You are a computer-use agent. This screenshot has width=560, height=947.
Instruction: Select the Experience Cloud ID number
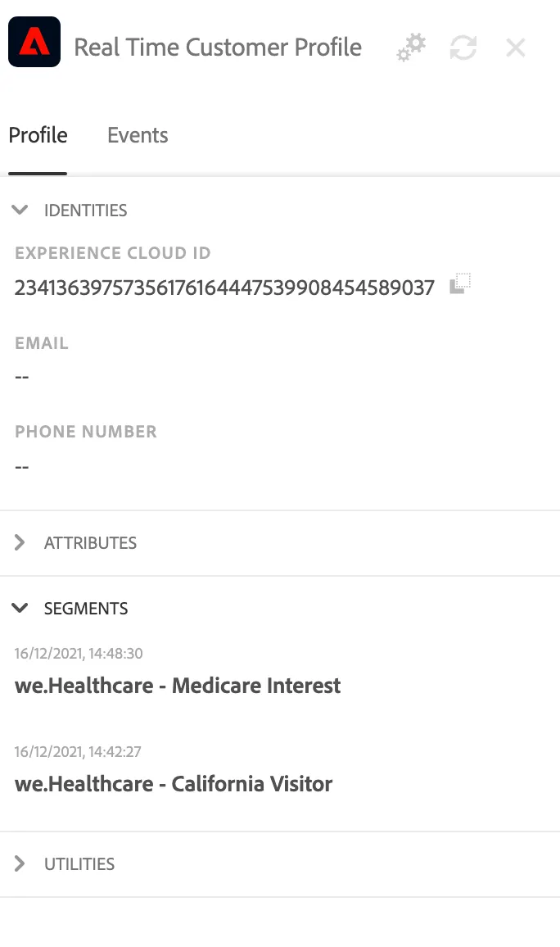pyautogui.click(x=224, y=288)
